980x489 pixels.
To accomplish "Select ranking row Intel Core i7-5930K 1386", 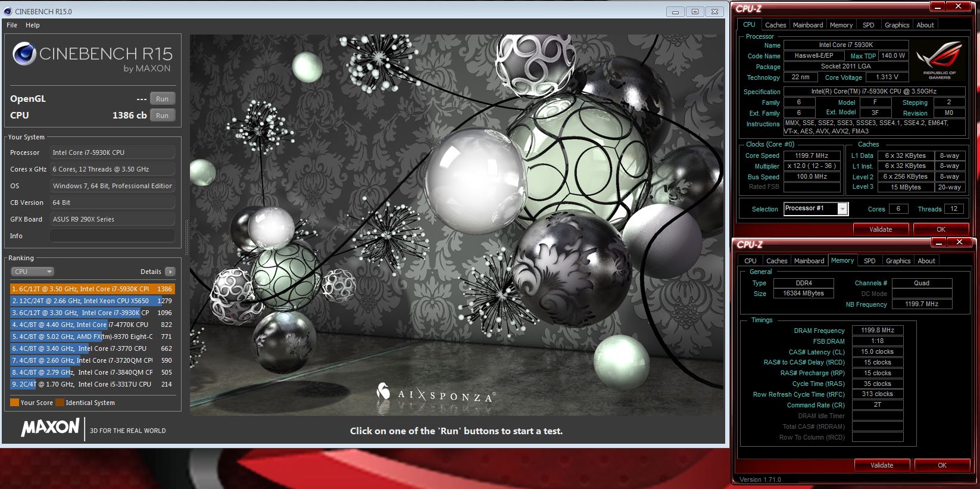I will pyautogui.click(x=92, y=289).
